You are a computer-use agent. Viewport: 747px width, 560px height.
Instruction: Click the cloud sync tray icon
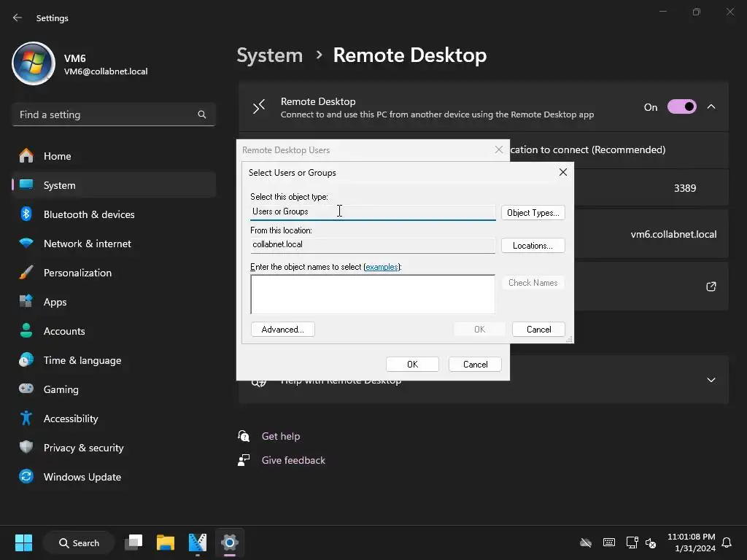click(586, 542)
